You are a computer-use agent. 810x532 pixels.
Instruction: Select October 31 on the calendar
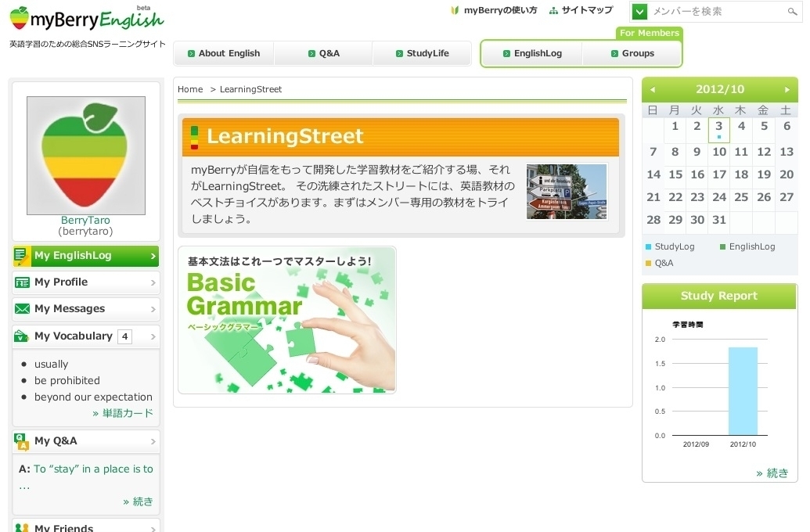tap(719, 220)
